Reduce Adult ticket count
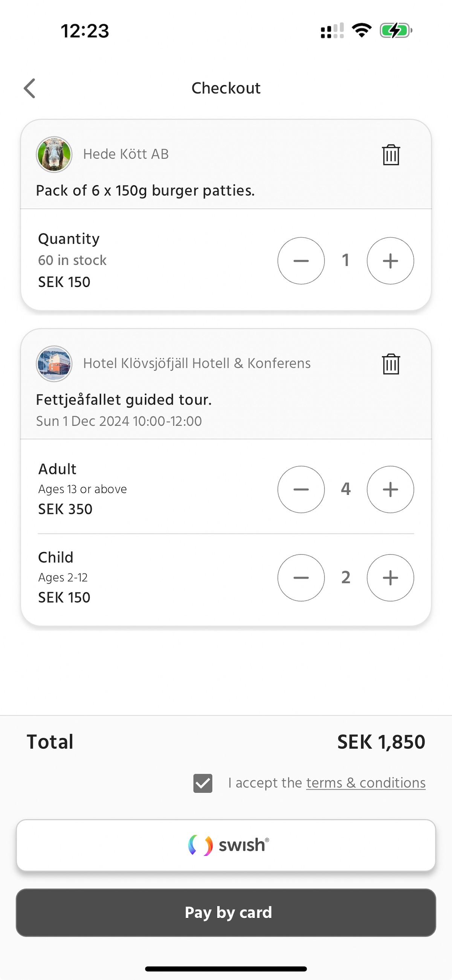 pos(301,489)
